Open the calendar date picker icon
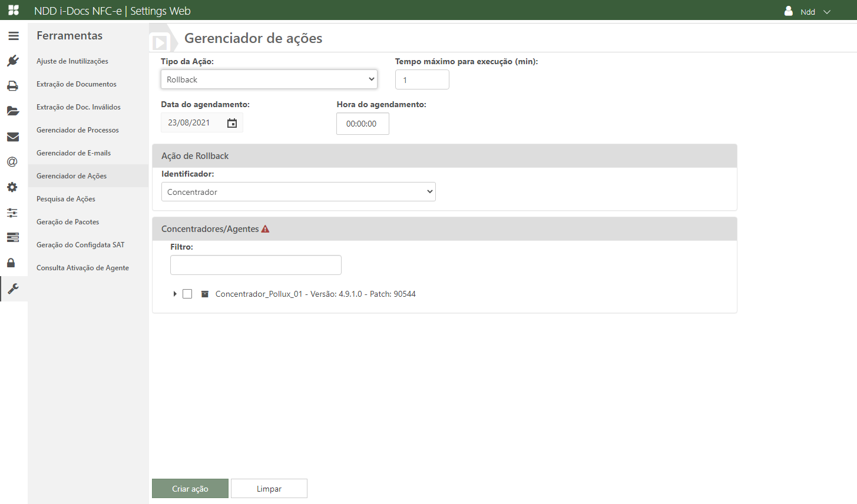 (x=232, y=123)
